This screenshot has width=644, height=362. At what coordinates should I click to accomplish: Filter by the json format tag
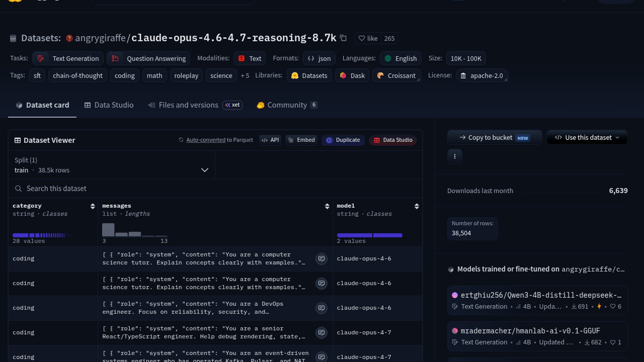point(319,58)
